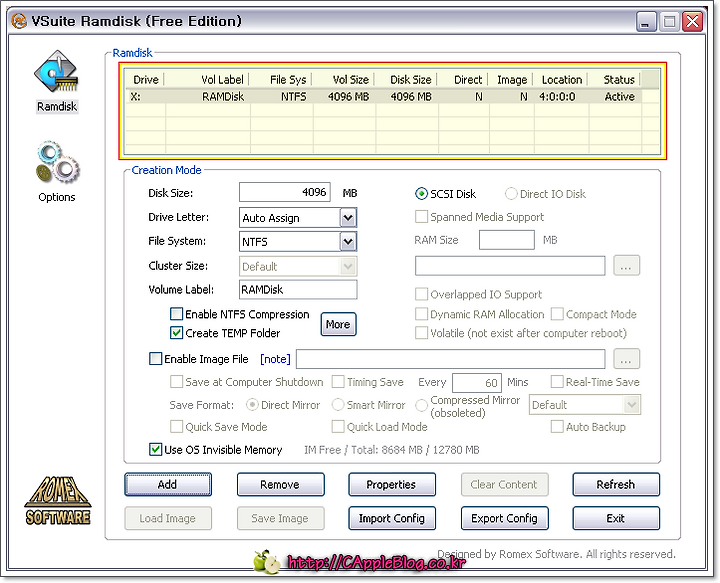Screen dimensions: 720x583
Task: Open ramdisk Properties
Action: pos(392,484)
